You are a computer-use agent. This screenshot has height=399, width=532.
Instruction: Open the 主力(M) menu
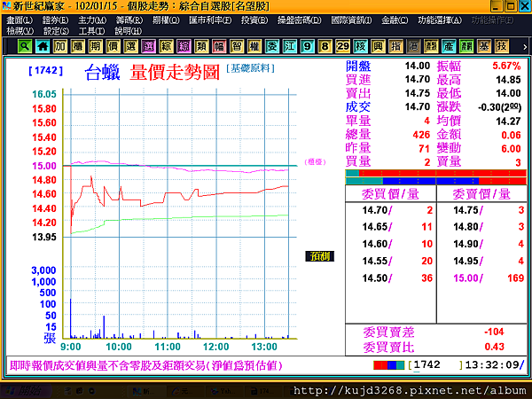tap(92, 20)
